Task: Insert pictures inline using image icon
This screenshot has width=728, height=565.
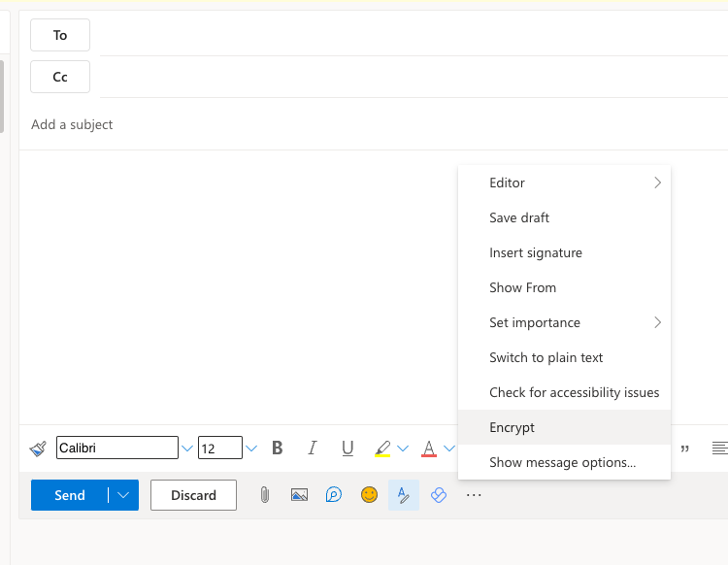Action: 300,495
